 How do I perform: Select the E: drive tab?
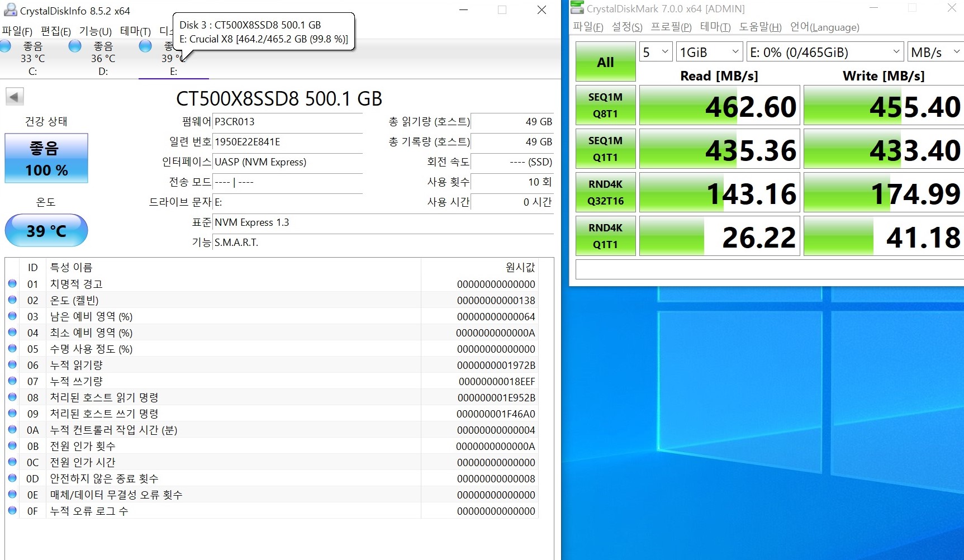coord(174,58)
